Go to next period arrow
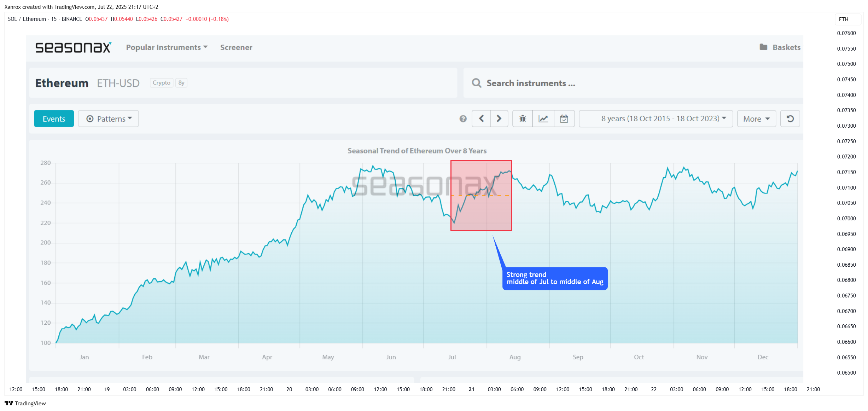The height and width of the screenshot is (411, 868). (499, 118)
